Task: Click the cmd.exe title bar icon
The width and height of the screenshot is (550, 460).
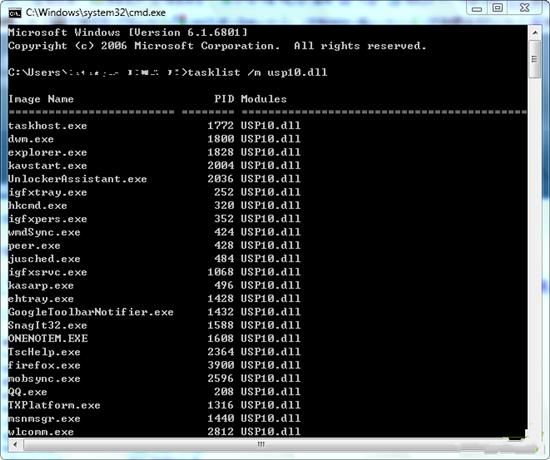Action: pos(15,13)
